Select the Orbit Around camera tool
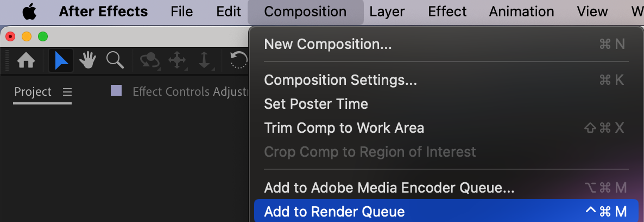Viewport: 644px width, 222px height. click(149, 60)
